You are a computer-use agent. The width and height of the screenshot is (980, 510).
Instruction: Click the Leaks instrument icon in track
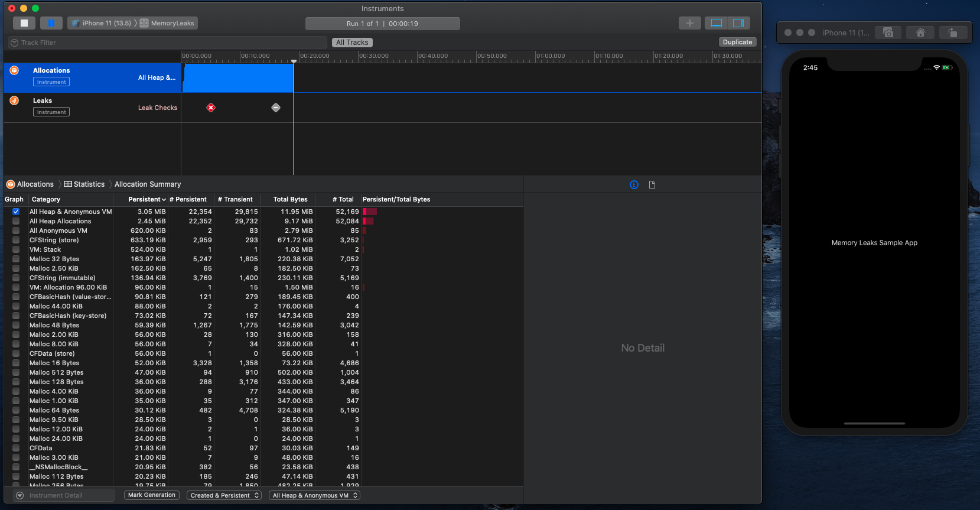pyautogui.click(x=14, y=100)
